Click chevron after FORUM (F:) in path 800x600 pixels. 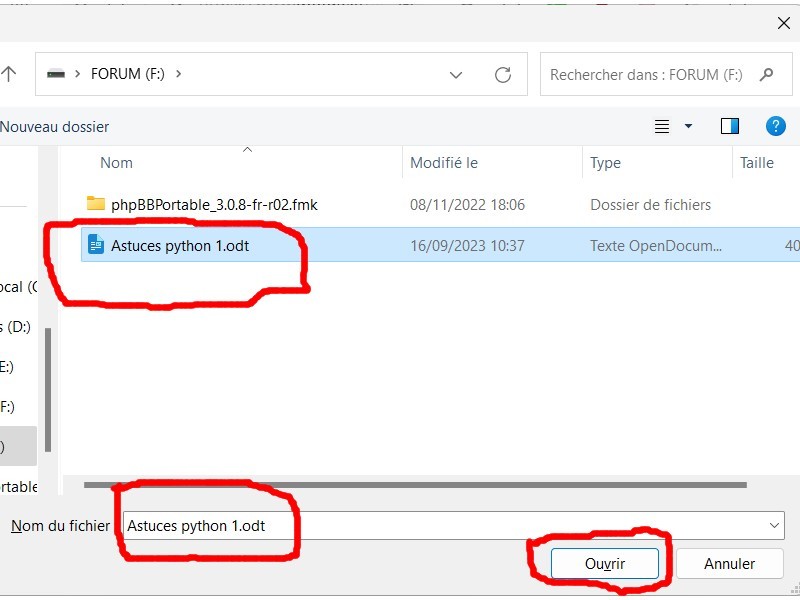coord(178,74)
